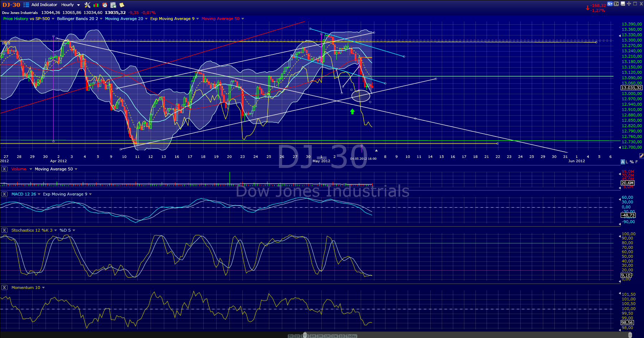Remove the Momentum panel with its X box
The height and width of the screenshot is (338, 644).
(x=4, y=288)
